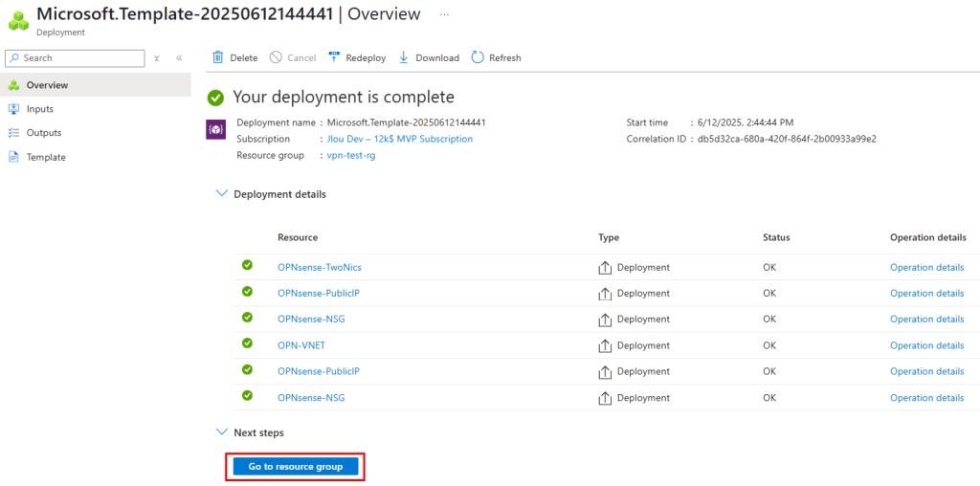Click the sidebar Search input field

[75, 58]
